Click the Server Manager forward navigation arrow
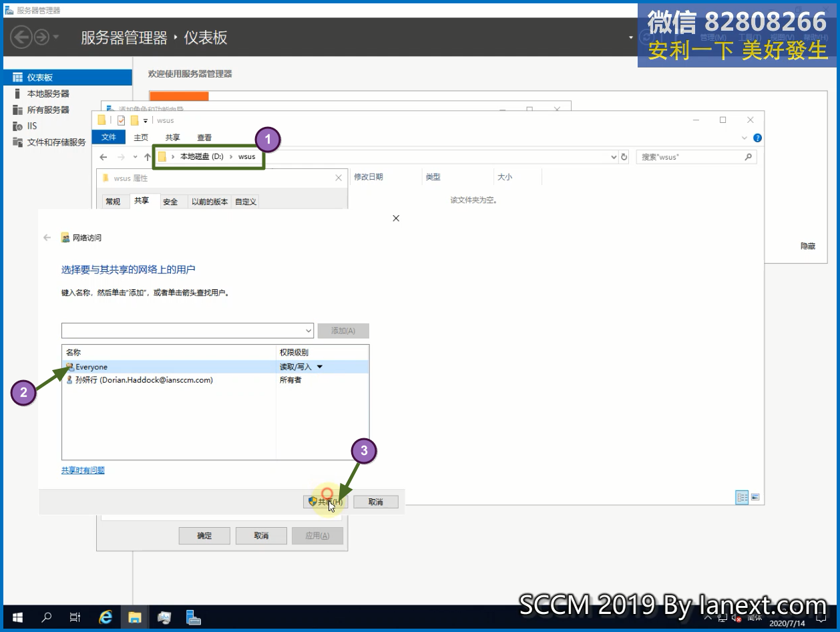This screenshot has width=840, height=632. [41, 37]
